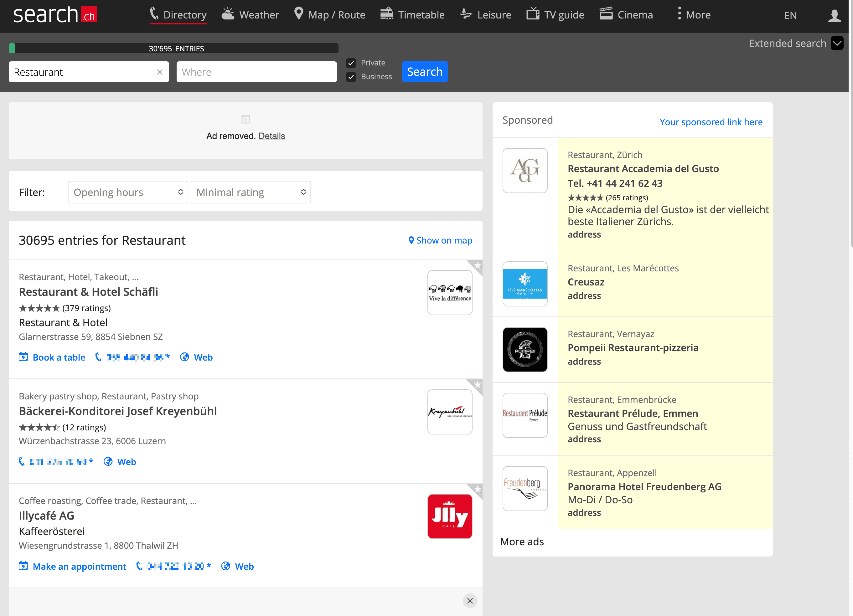Click the Where location input field
The height and width of the screenshot is (616, 853).
(x=256, y=72)
